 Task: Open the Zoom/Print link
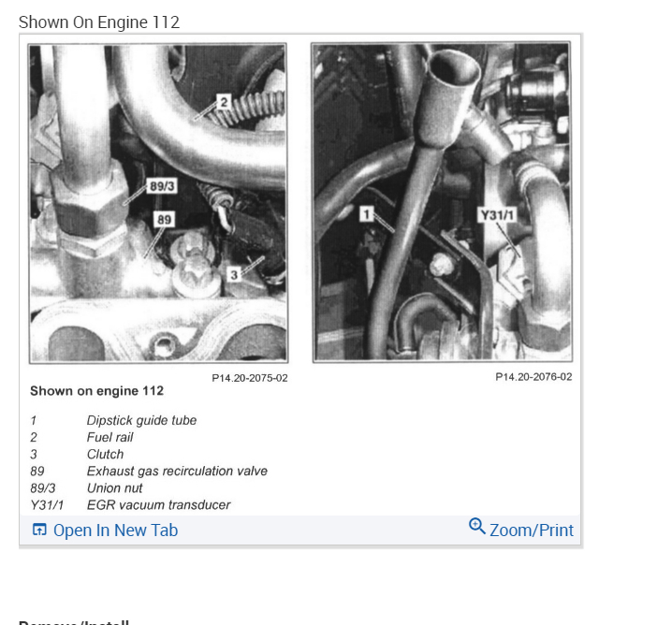pyautogui.click(x=531, y=531)
